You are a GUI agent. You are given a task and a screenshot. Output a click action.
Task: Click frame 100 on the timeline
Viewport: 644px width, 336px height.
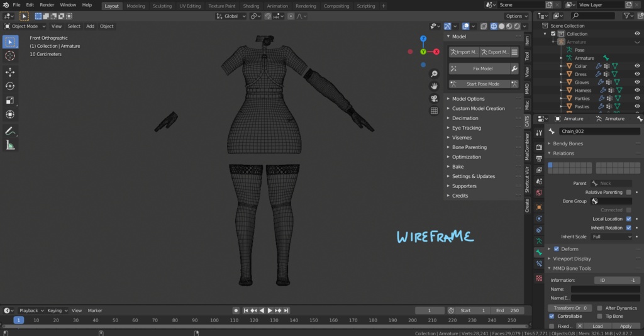pos(214,320)
